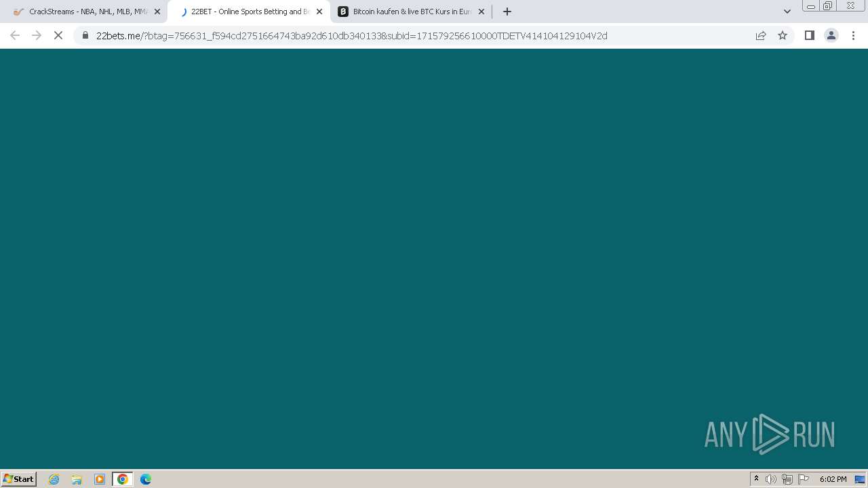Go back to the previous page

(15, 35)
